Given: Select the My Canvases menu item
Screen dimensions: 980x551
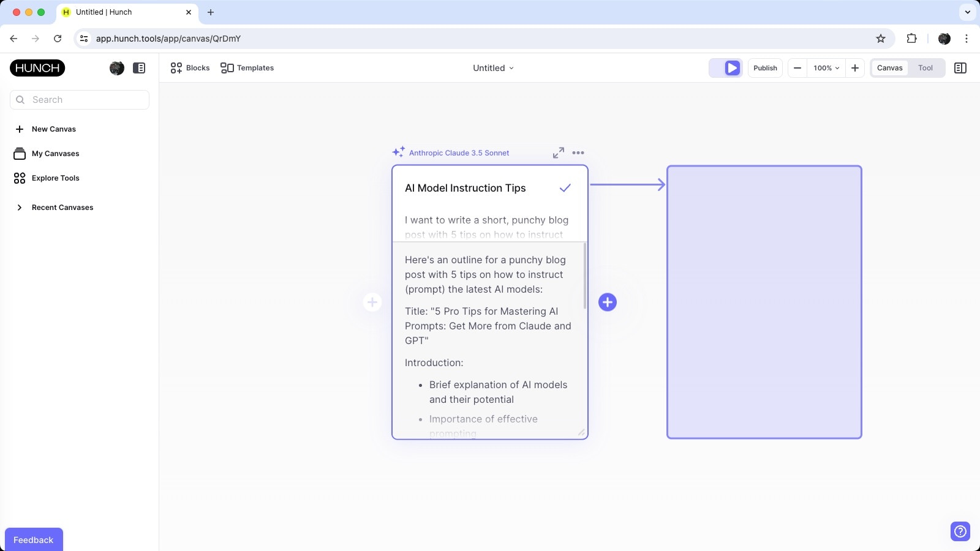Looking at the screenshot, I should [x=55, y=153].
